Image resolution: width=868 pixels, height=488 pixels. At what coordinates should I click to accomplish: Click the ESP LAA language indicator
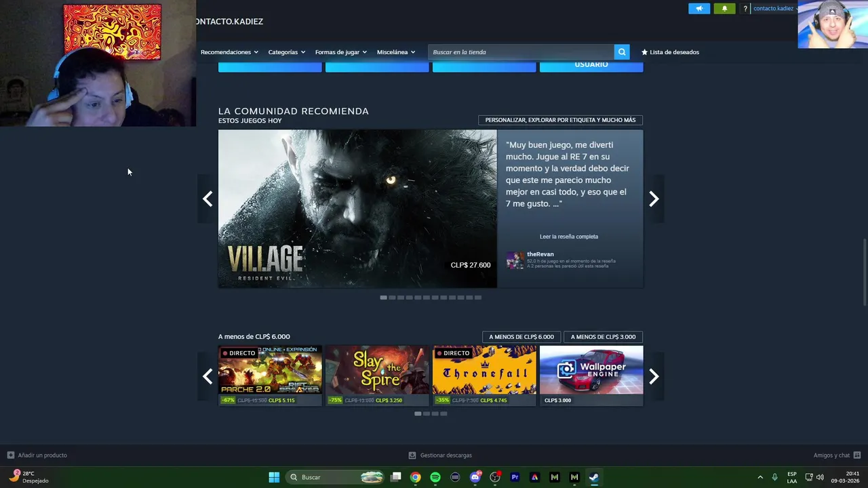point(792,477)
